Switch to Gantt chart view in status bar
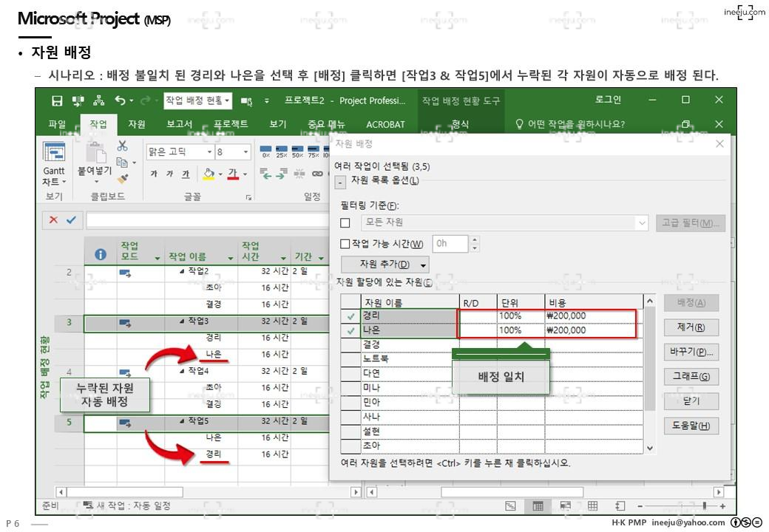The height and width of the screenshot is (532, 769). click(x=510, y=506)
